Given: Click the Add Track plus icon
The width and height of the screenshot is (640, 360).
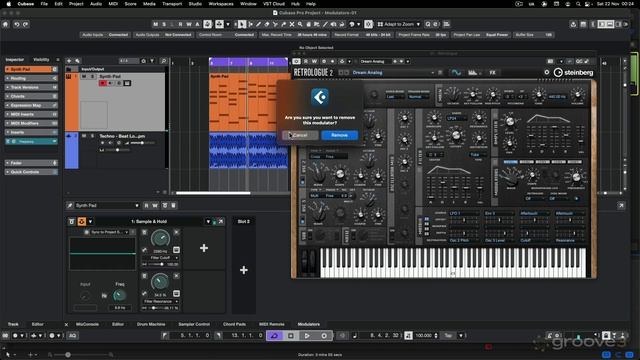Looking at the screenshot, I should (x=69, y=61).
